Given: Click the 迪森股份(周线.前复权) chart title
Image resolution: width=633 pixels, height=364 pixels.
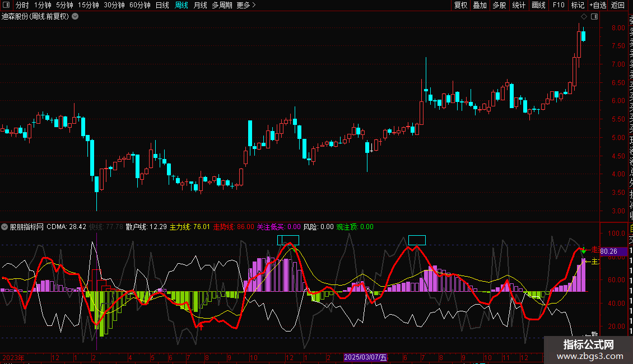Looking at the screenshot, I should (x=35, y=16).
